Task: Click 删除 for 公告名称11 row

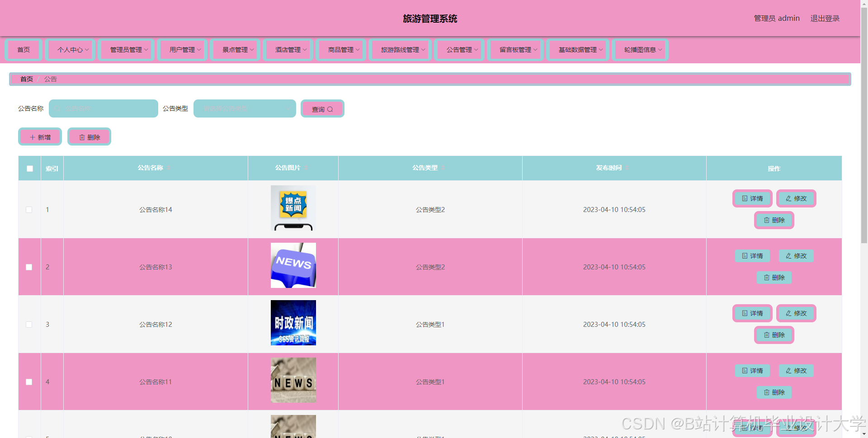Action: (774, 392)
